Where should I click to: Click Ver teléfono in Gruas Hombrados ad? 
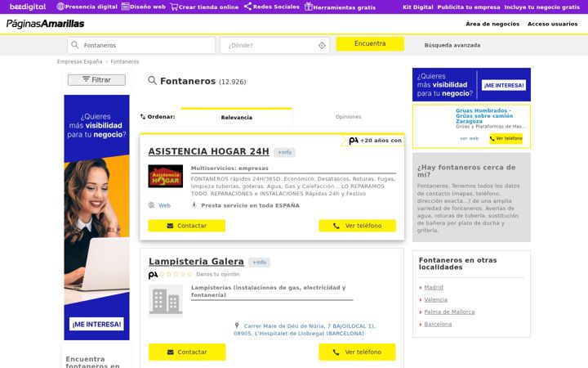(506, 138)
